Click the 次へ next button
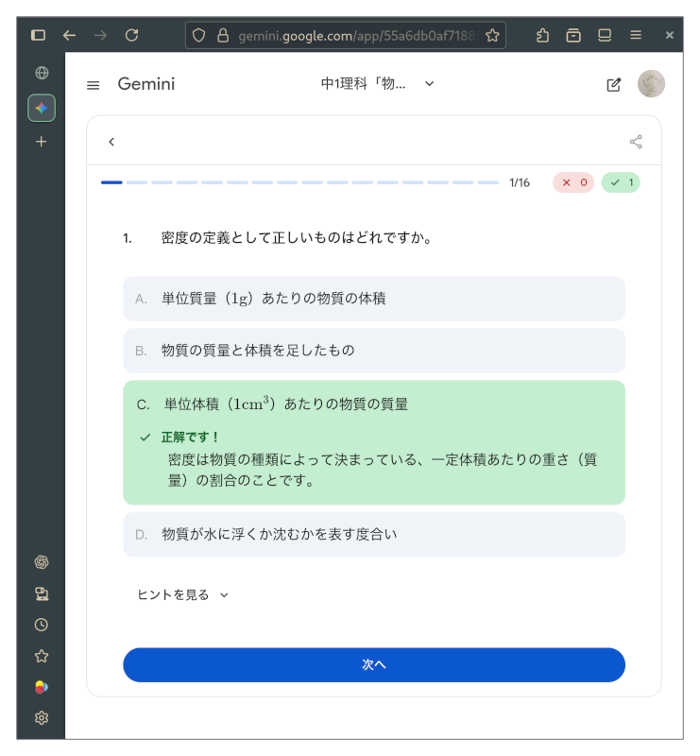 pos(374,664)
